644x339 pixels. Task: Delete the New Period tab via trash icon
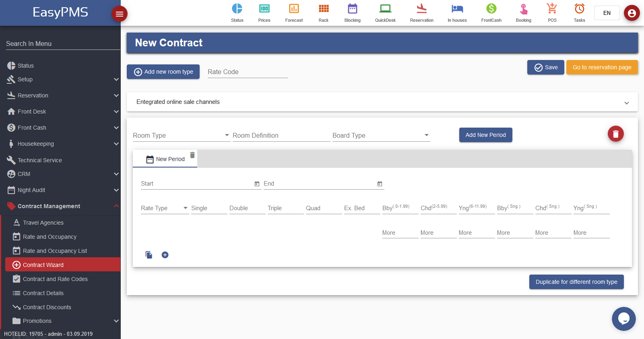(x=192, y=155)
